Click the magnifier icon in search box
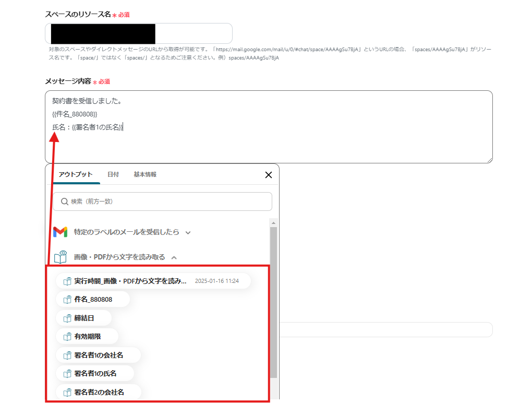The height and width of the screenshot is (403, 532). coord(65,201)
